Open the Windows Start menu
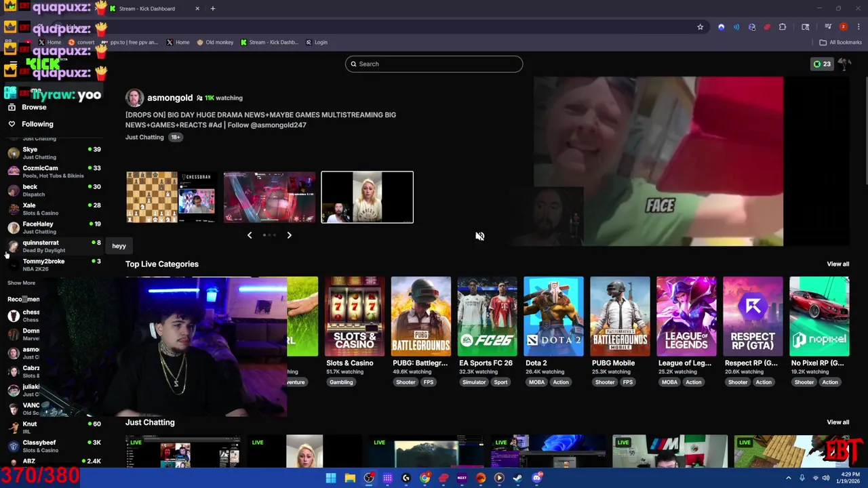 pos(331,478)
